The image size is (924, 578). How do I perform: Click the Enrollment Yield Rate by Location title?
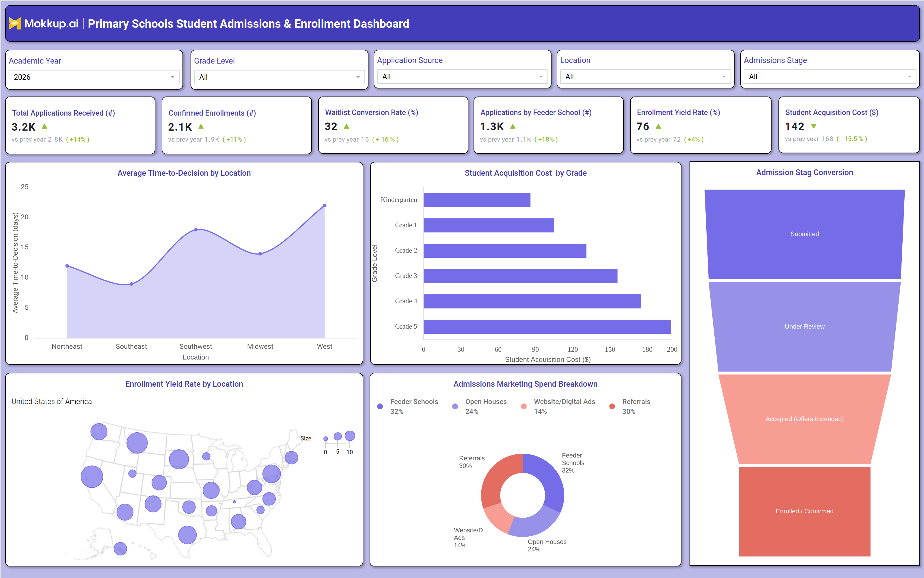[x=184, y=384]
